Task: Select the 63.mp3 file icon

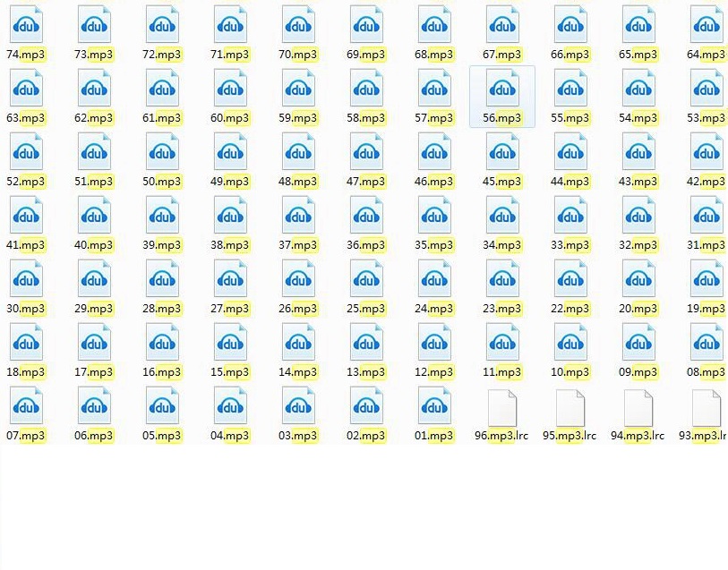Action: (26, 89)
